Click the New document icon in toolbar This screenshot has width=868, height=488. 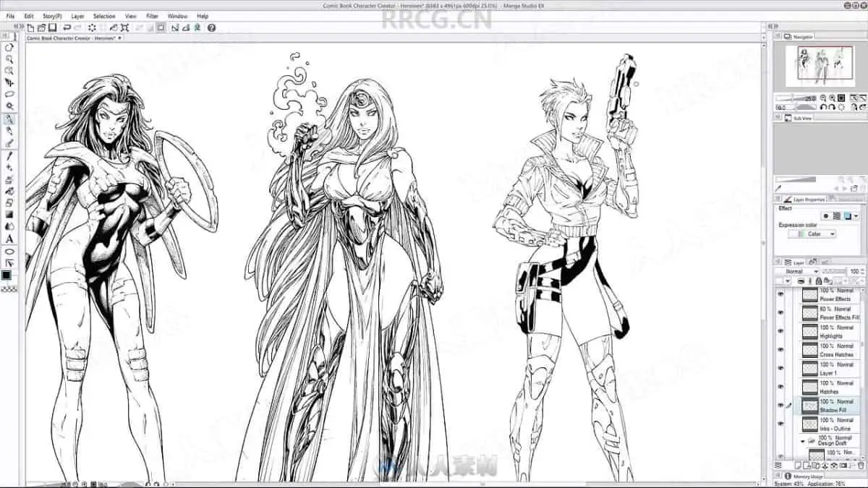pyautogui.click(x=31, y=27)
